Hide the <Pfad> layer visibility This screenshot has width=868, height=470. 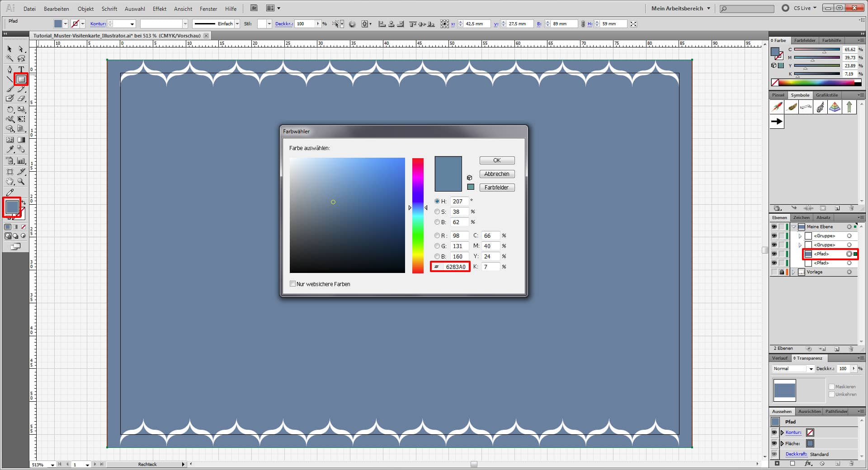click(774, 254)
